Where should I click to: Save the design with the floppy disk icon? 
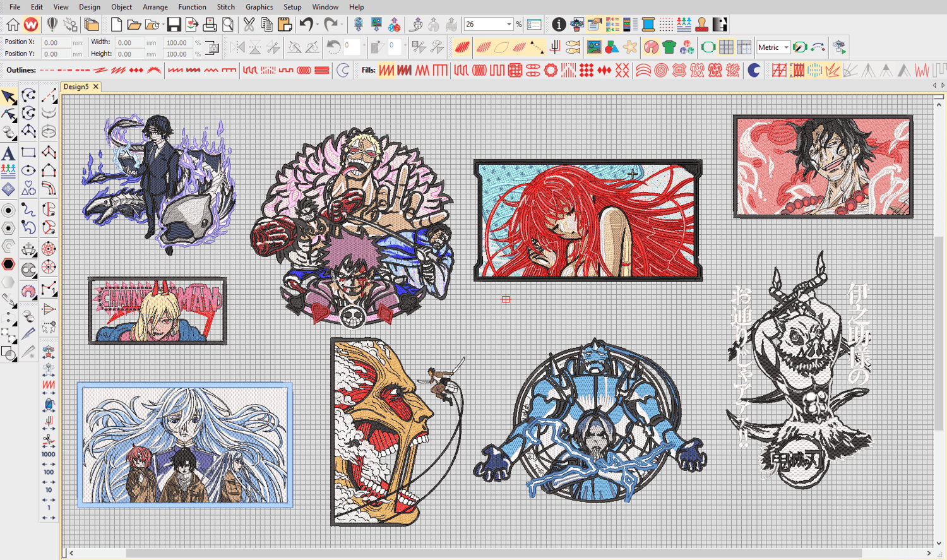click(174, 25)
